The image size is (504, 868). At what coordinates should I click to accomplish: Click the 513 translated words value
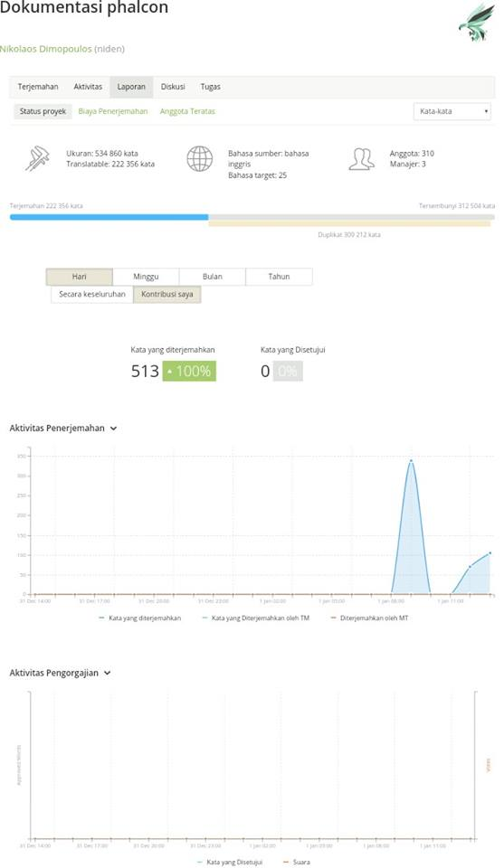145,371
